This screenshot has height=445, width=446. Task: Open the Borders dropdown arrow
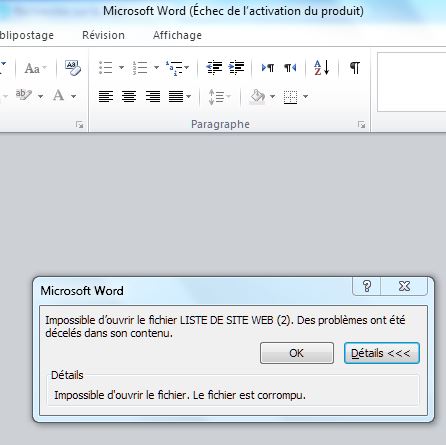[x=305, y=97]
